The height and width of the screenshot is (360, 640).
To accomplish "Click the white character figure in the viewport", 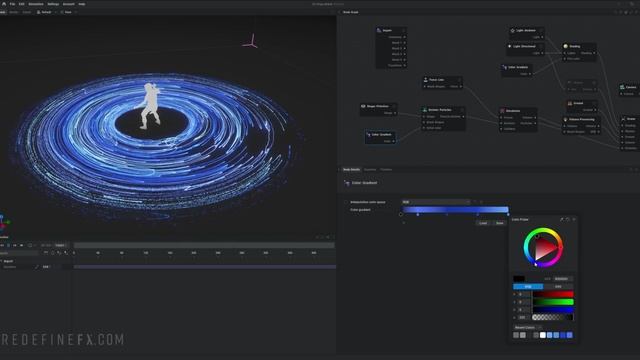I will pos(150,106).
